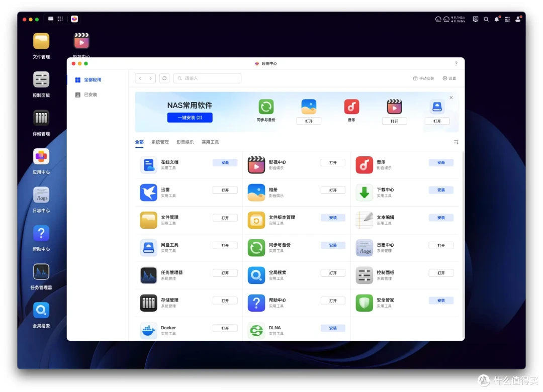The image size is (543, 392).
Task: Click the 迅雷 app icon in list
Action: pos(148,192)
